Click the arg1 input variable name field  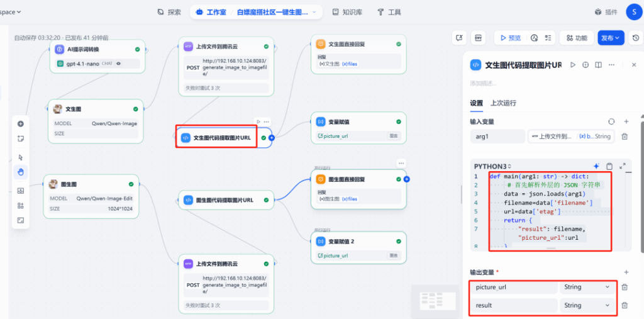[497, 136]
